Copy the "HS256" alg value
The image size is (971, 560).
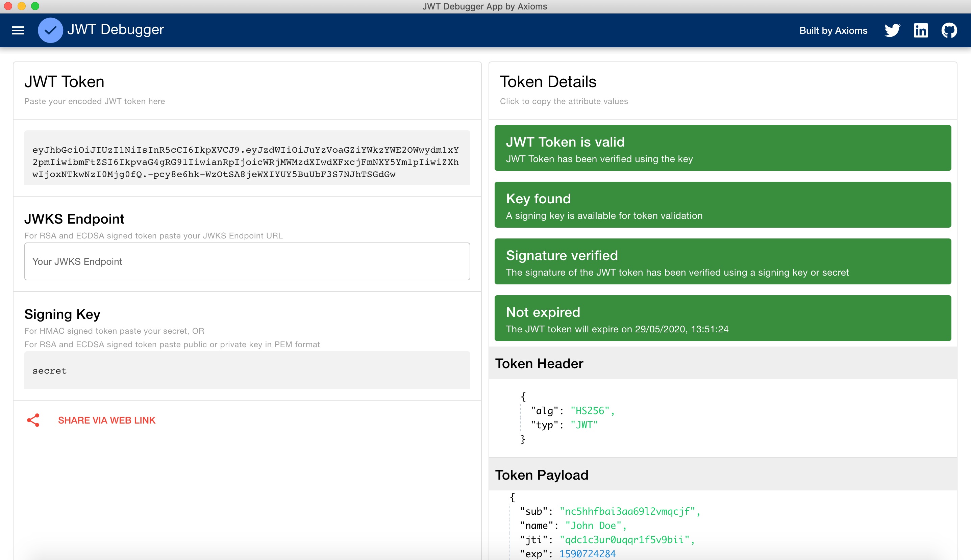(x=590, y=411)
